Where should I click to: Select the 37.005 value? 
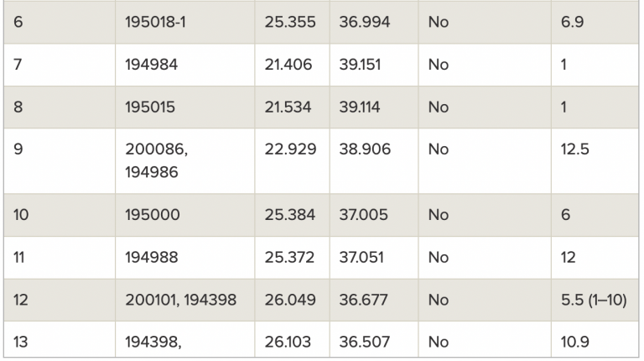pos(363,215)
